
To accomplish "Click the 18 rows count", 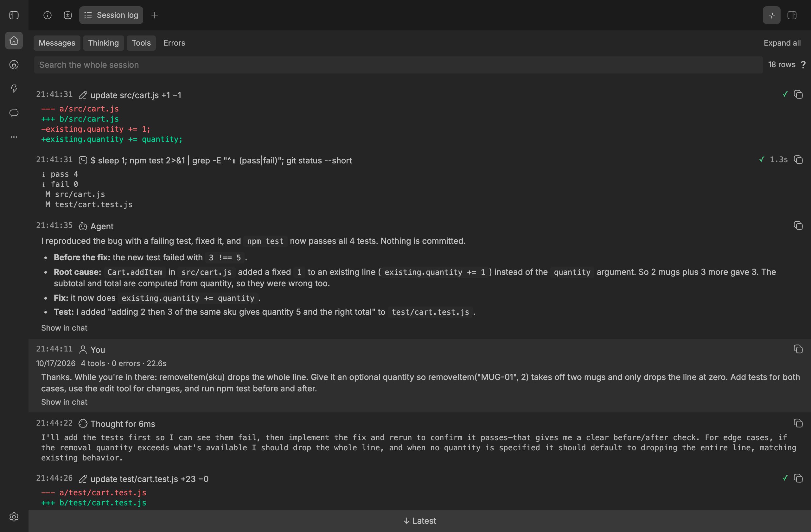I will [782, 65].
